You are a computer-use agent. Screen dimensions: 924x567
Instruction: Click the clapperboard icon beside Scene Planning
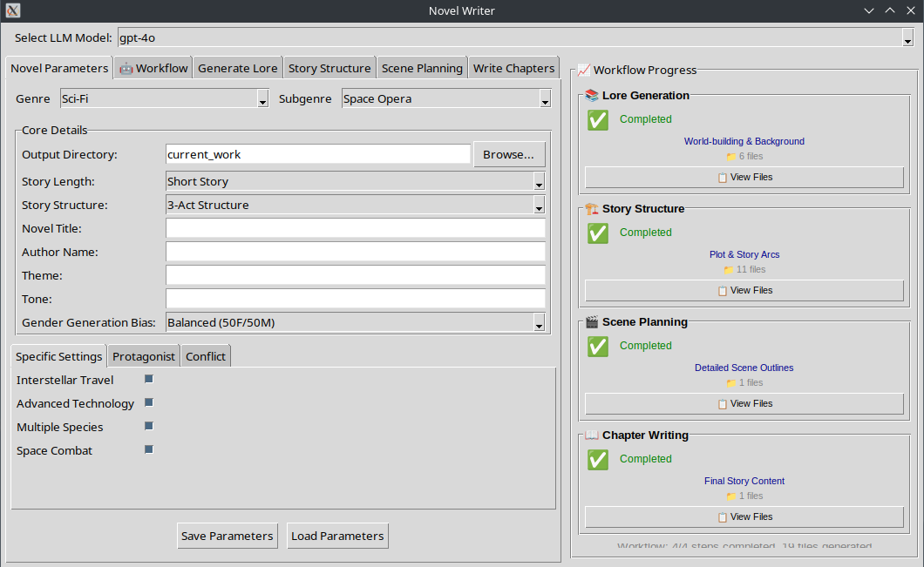(592, 322)
